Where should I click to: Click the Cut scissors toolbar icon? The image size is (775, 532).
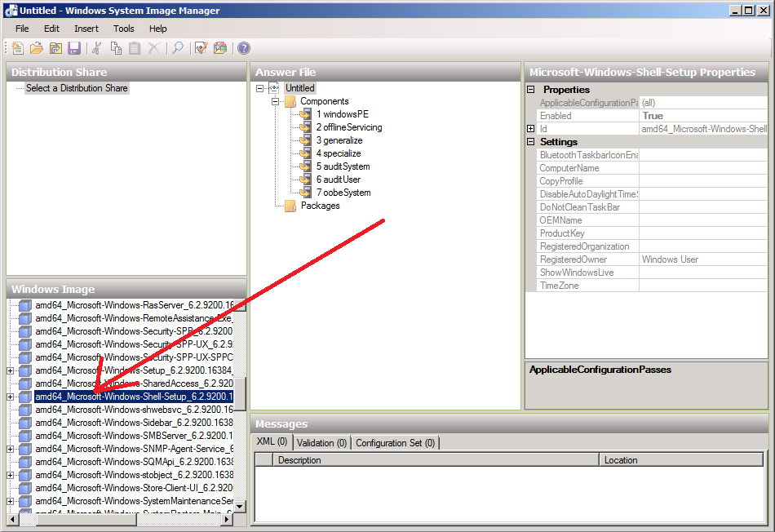(97, 48)
